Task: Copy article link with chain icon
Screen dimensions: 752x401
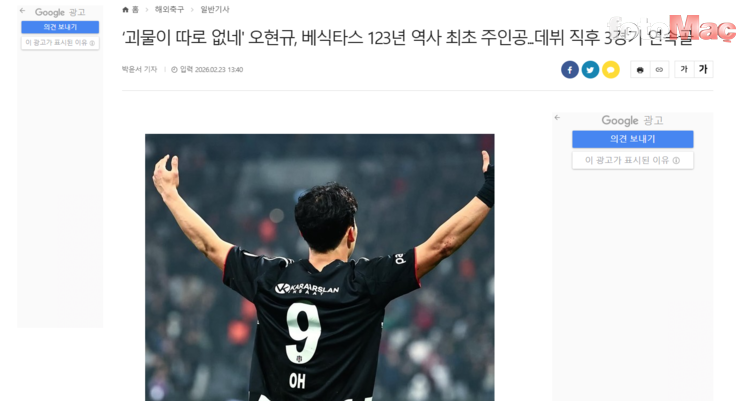Action: (659, 70)
